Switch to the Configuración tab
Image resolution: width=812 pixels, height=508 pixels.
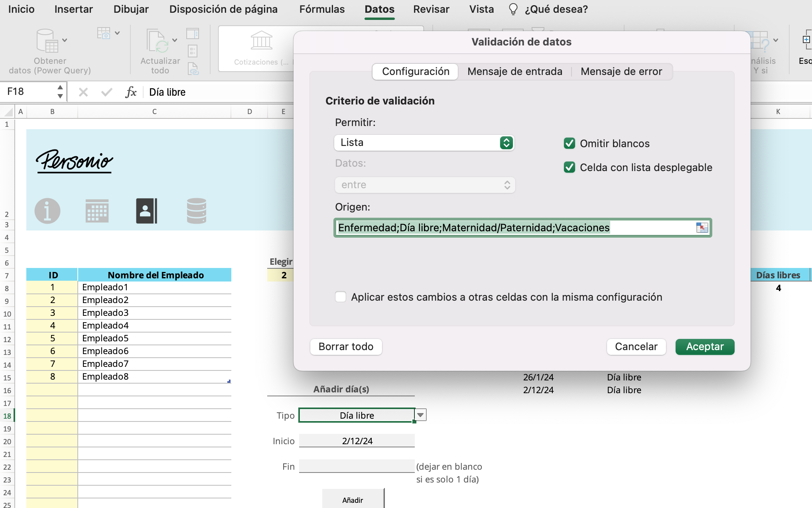tap(416, 72)
